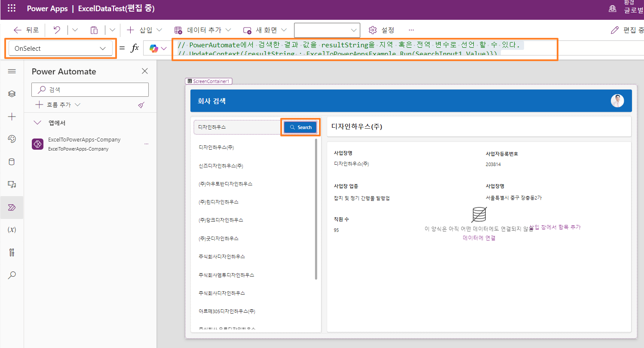Click the environment globe icon

point(612,9)
